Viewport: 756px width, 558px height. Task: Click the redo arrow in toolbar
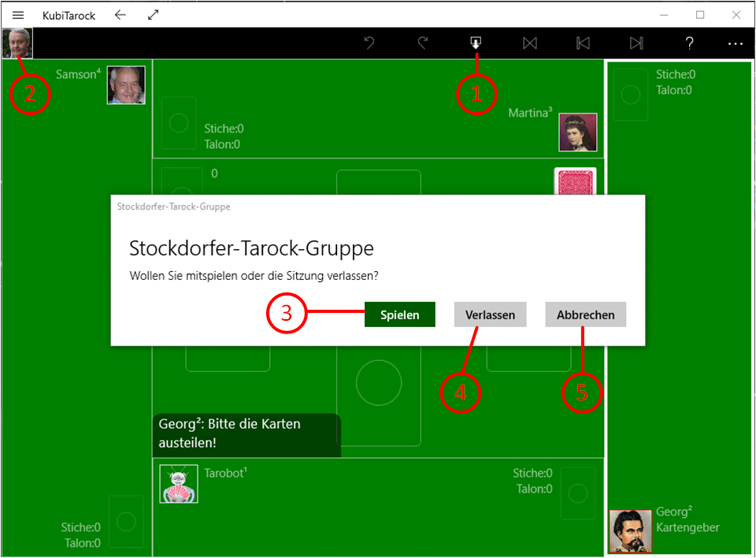(x=423, y=43)
